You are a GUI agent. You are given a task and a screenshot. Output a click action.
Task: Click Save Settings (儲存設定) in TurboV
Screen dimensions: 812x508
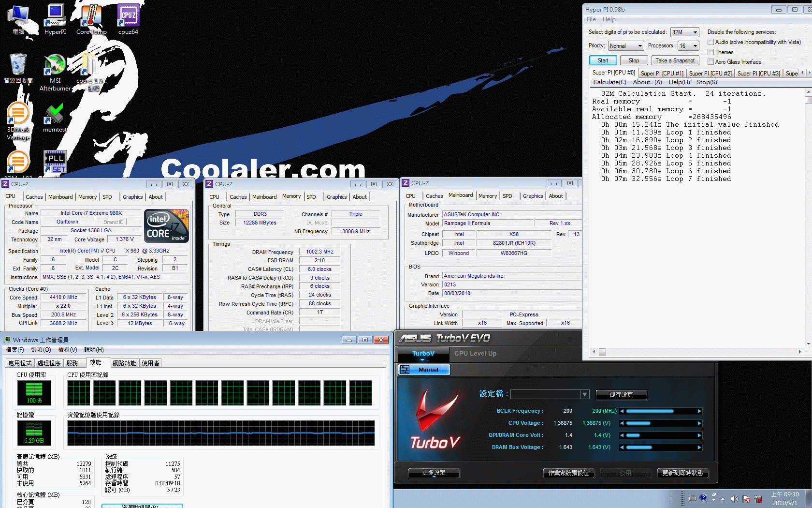tap(621, 395)
